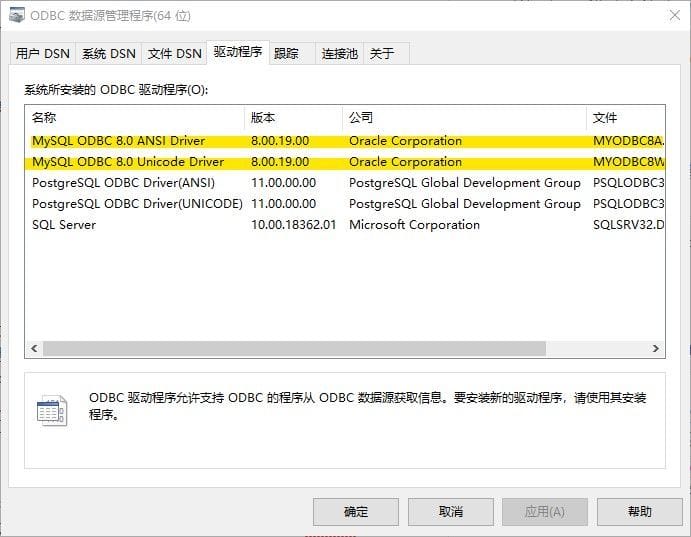The image size is (691, 537).
Task: Go to the 文件 DSN tab
Action: click(x=174, y=54)
